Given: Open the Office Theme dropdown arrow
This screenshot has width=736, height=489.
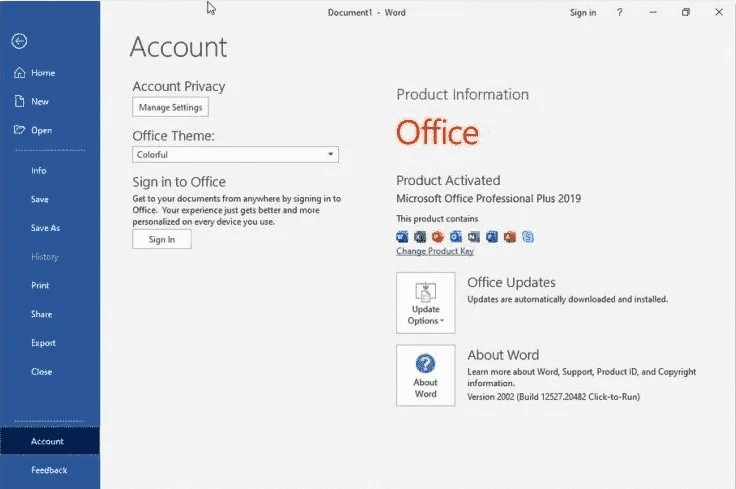Looking at the screenshot, I should [x=330, y=154].
